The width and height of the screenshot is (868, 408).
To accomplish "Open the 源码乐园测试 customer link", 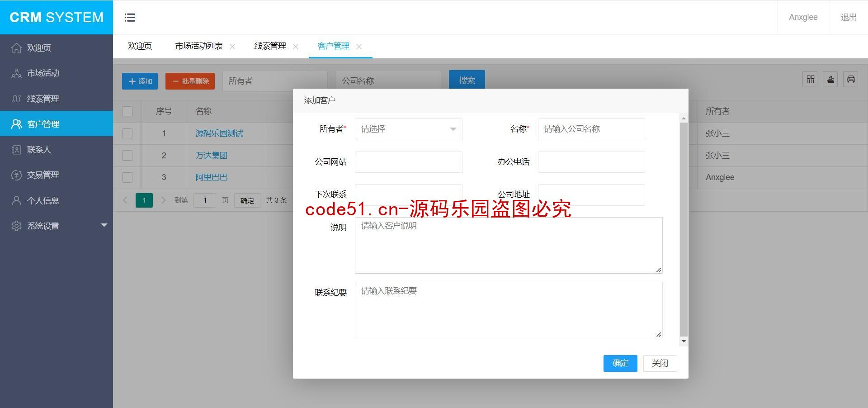I will [x=219, y=133].
